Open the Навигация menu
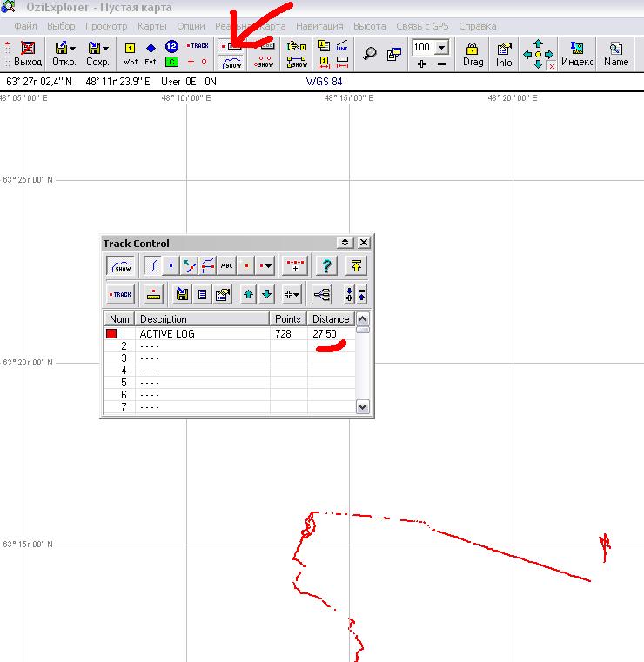The image size is (644, 662). coord(319,26)
